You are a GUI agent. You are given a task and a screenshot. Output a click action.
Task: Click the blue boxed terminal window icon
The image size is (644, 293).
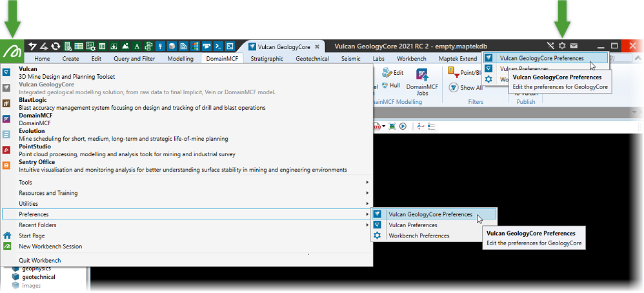pyautogui.click(x=230, y=46)
